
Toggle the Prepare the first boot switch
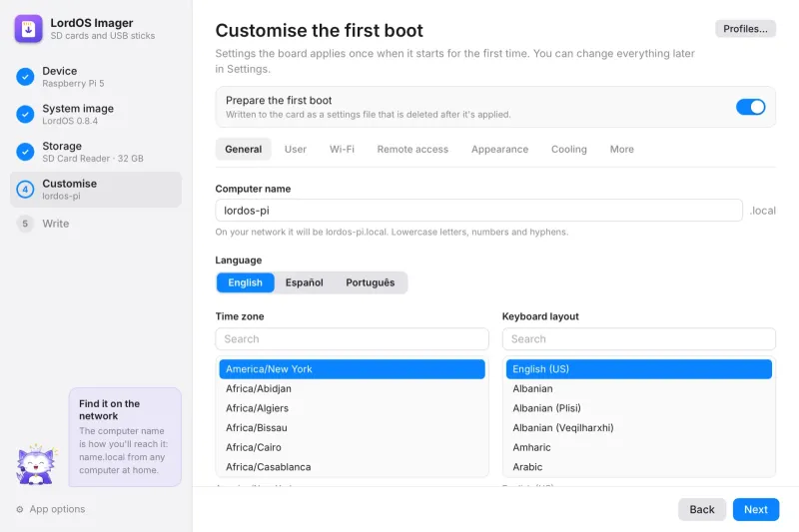[750, 107]
